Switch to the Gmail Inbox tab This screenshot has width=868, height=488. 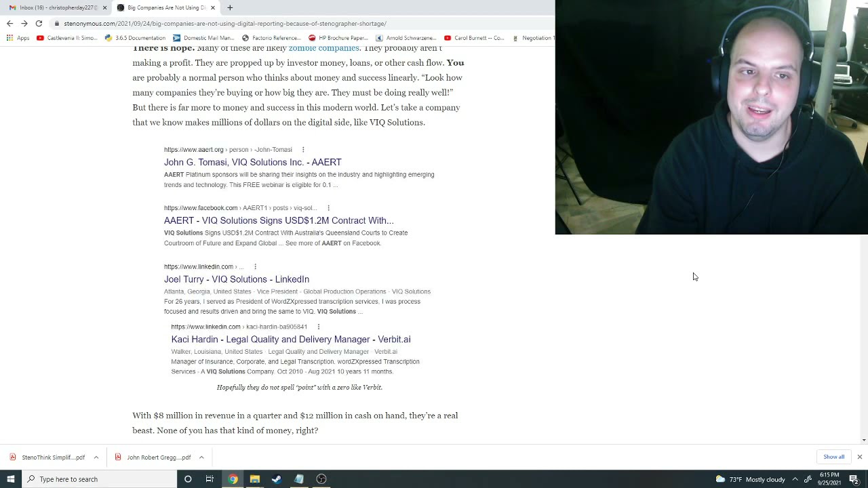click(58, 7)
